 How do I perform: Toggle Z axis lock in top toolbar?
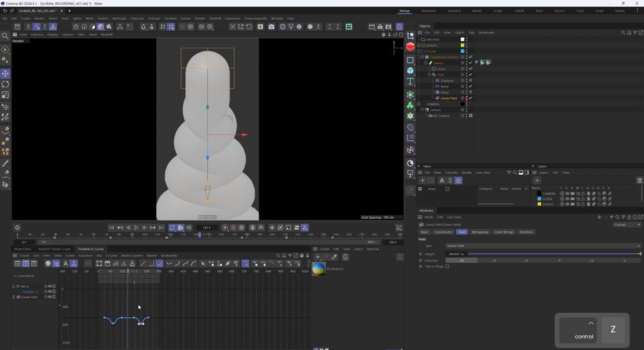pyautogui.click(x=44, y=27)
